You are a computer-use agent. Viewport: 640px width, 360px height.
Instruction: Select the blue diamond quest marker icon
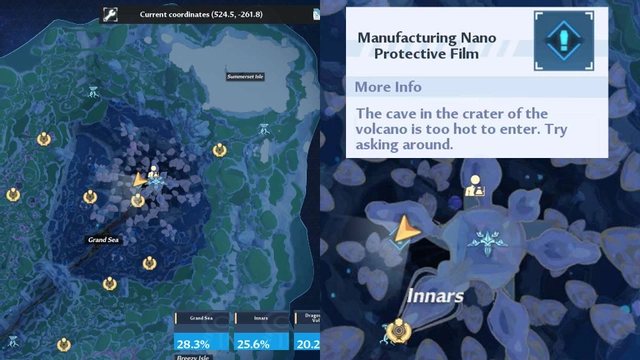564,41
